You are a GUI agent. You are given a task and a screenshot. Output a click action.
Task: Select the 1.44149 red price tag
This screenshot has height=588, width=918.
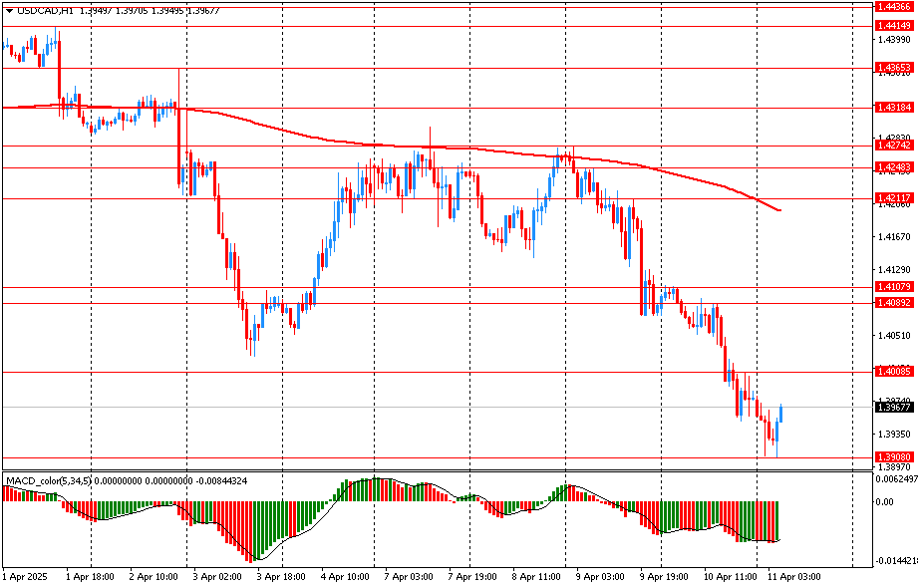click(x=893, y=26)
